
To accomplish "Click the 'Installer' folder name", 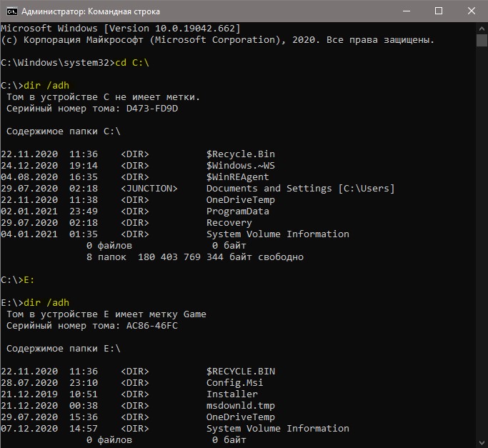I will (x=232, y=394).
